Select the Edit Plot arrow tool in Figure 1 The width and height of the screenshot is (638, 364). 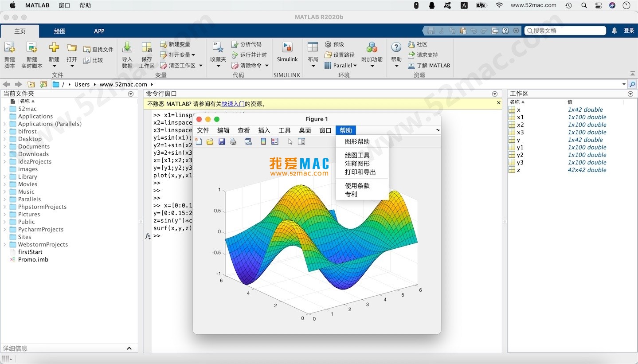(x=290, y=141)
